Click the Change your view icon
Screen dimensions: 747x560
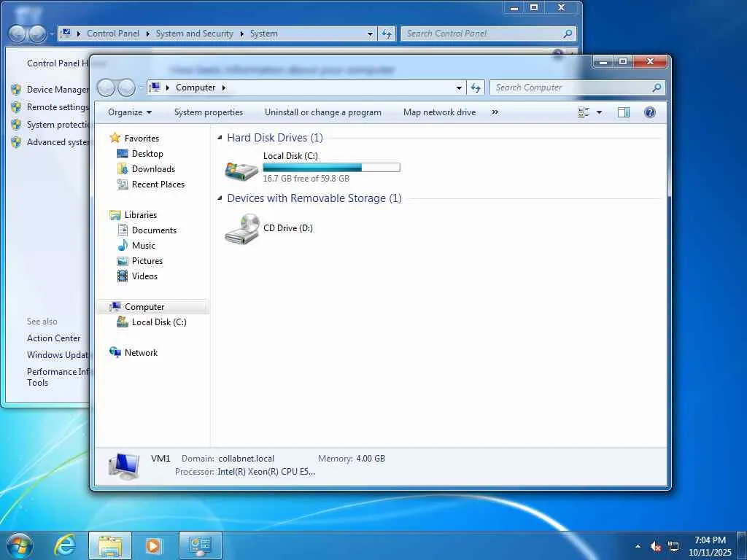[x=584, y=112]
